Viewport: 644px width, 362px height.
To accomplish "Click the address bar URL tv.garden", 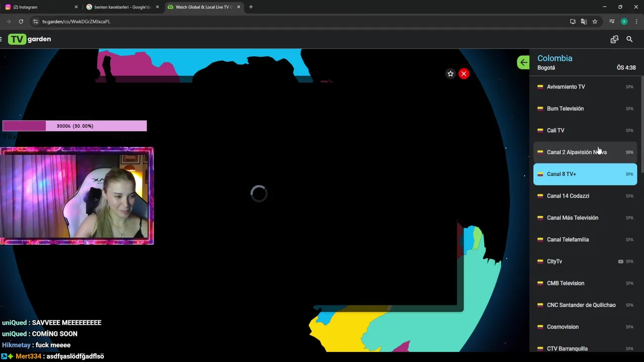I will click(x=76, y=22).
